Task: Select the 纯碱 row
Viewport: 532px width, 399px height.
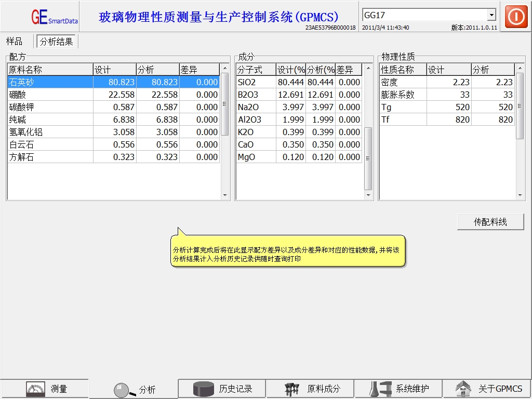Action: (114, 119)
